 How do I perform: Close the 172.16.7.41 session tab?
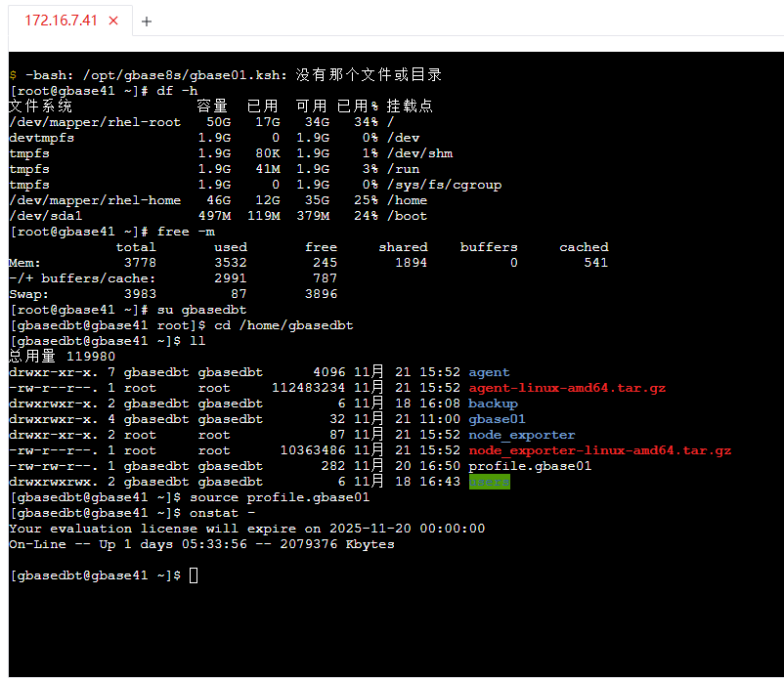113,21
